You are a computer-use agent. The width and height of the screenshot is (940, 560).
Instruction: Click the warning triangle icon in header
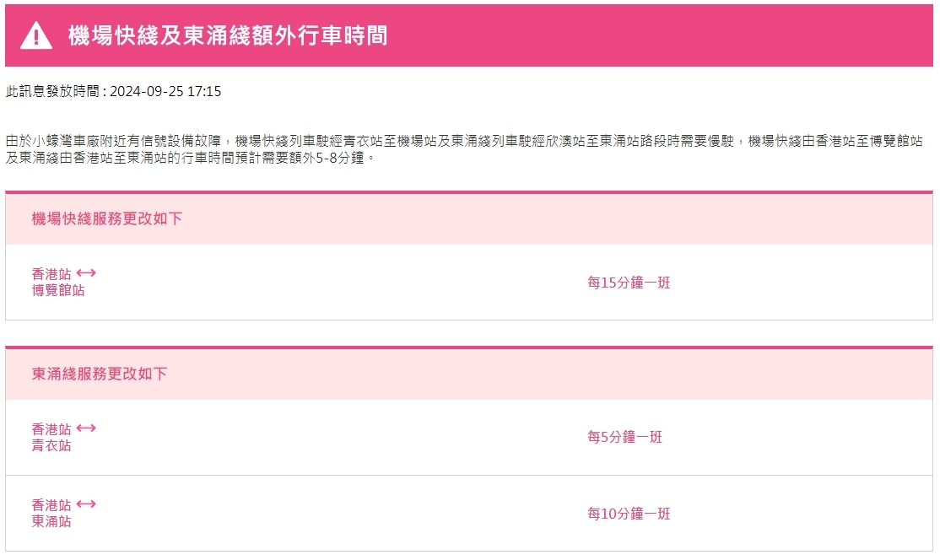coord(36,35)
